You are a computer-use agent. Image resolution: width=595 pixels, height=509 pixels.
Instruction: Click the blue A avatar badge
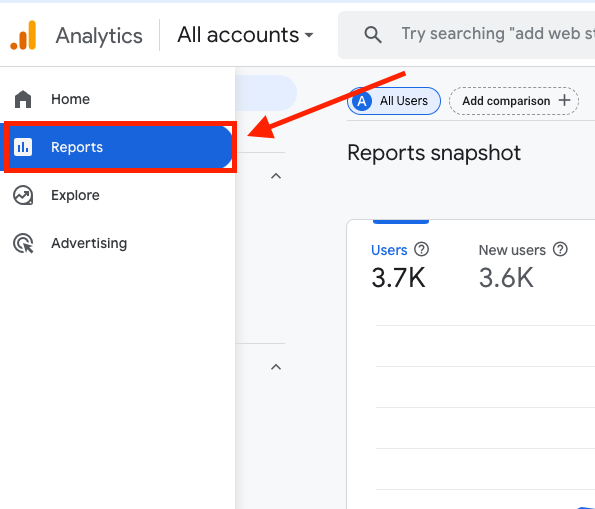pyautogui.click(x=362, y=101)
